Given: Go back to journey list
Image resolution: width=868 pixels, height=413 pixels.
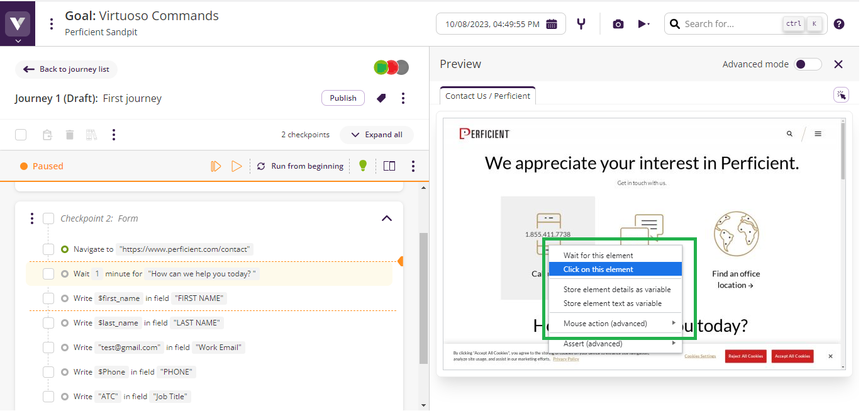Looking at the screenshot, I should (66, 69).
